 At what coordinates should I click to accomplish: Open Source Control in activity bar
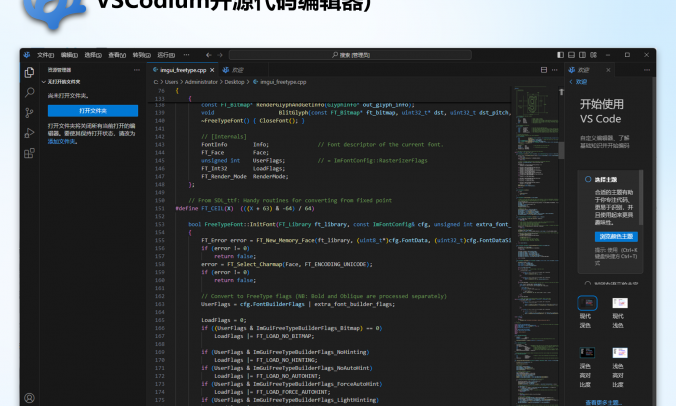[x=29, y=113]
